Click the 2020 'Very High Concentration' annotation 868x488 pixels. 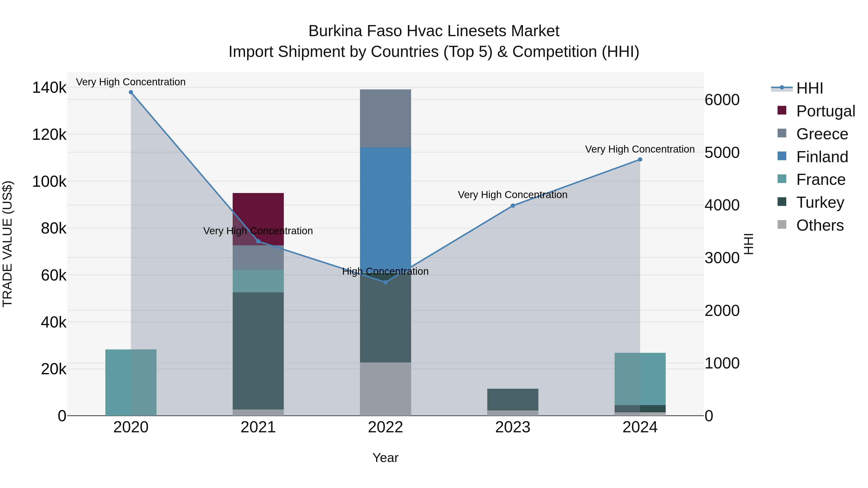pos(131,82)
